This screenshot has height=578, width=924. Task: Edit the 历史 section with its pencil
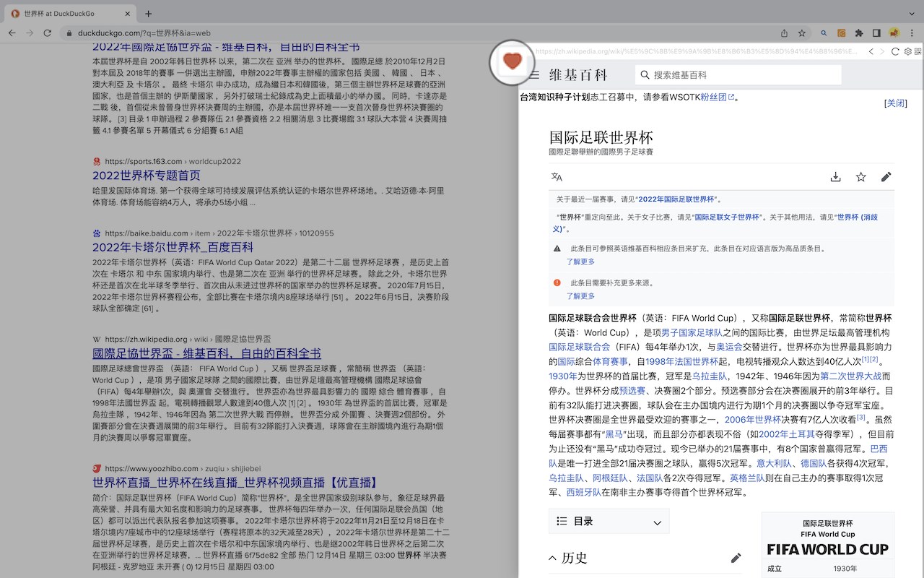click(x=736, y=558)
